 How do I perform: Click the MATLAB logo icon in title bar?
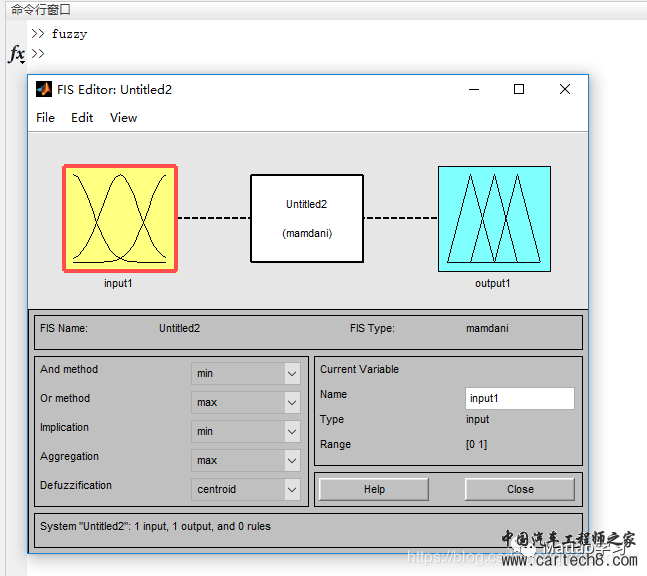tap(44, 89)
